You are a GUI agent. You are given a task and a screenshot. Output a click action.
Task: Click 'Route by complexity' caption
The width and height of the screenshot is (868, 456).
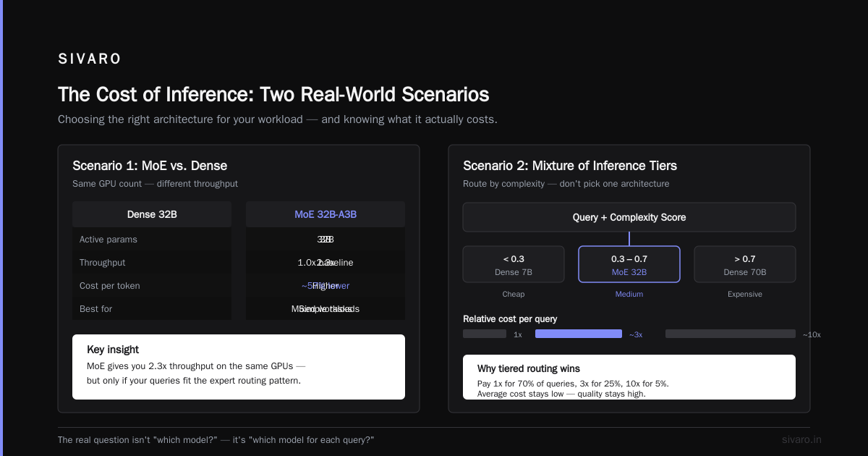tap(566, 184)
